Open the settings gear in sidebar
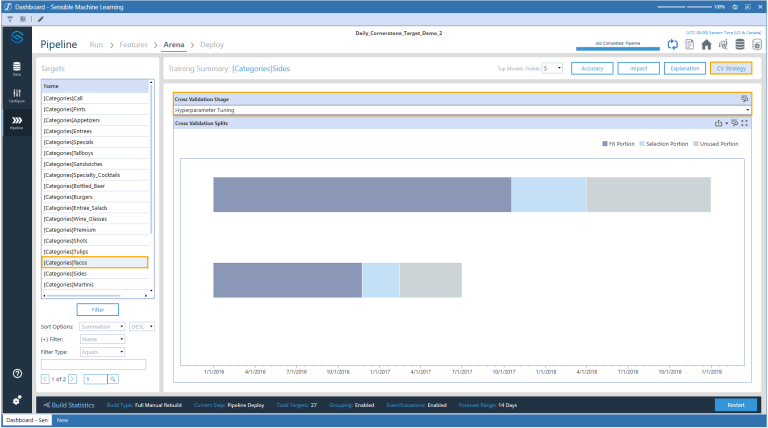768x428 pixels. click(17, 400)
